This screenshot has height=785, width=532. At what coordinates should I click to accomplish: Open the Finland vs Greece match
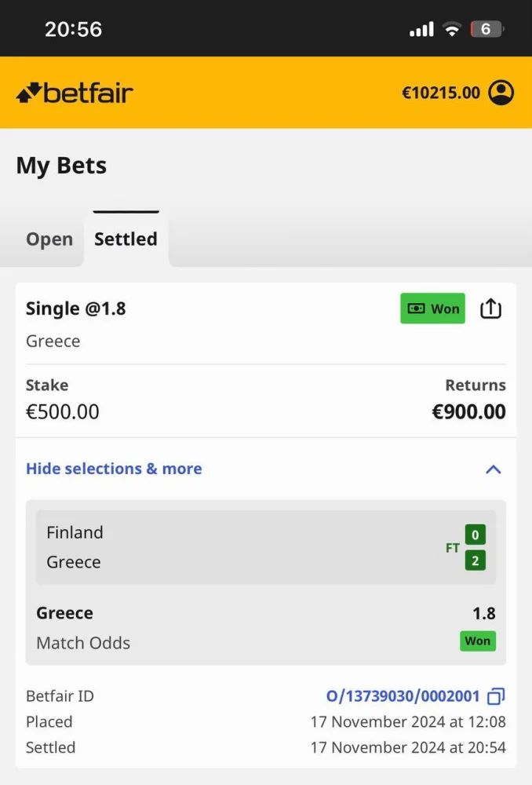coord(265,547)
